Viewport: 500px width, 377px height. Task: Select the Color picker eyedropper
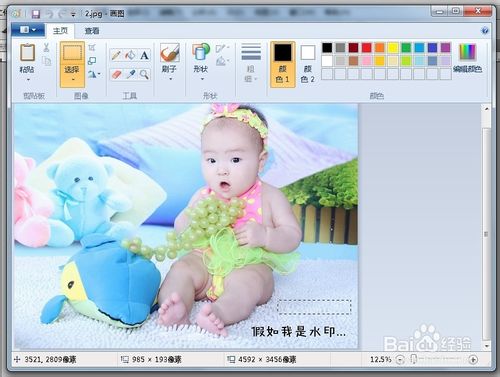click(130, 74)
